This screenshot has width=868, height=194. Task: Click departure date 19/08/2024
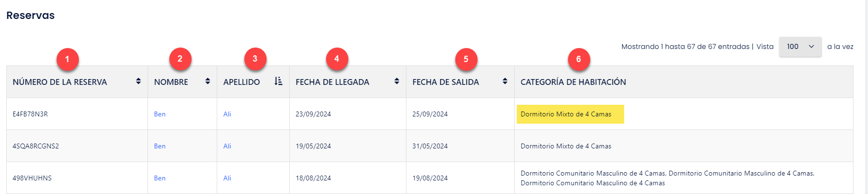[430, 178]
